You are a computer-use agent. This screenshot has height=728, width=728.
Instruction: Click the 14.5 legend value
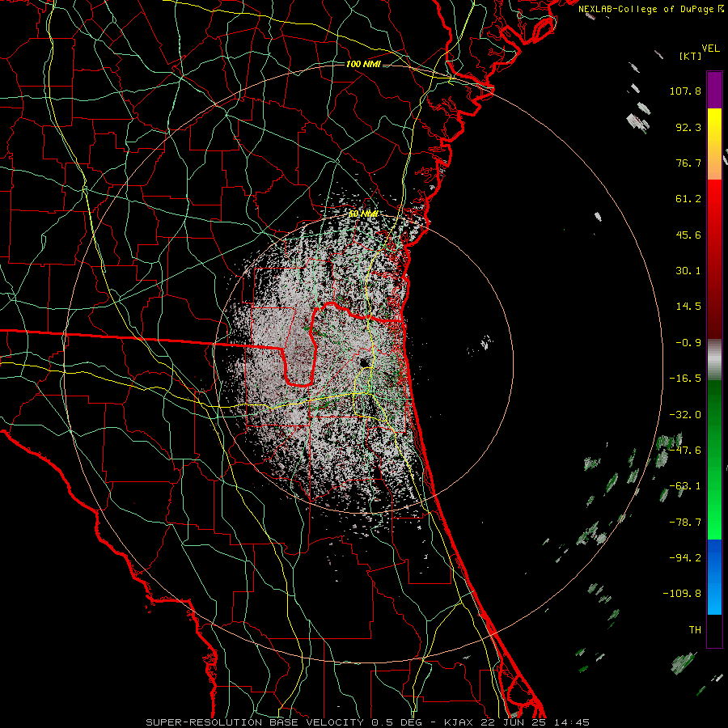click(688, 307)
